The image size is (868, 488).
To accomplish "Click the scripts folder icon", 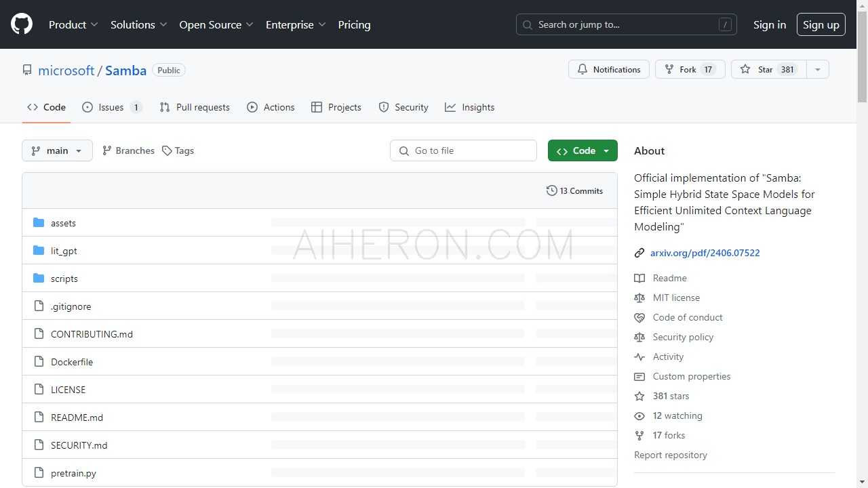I will 39,279.
